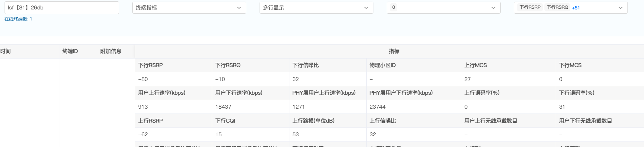Select the 上行MCS metric header cell
Image resolution: width=644 pixels, height=147 pixels.
[475, 65]
